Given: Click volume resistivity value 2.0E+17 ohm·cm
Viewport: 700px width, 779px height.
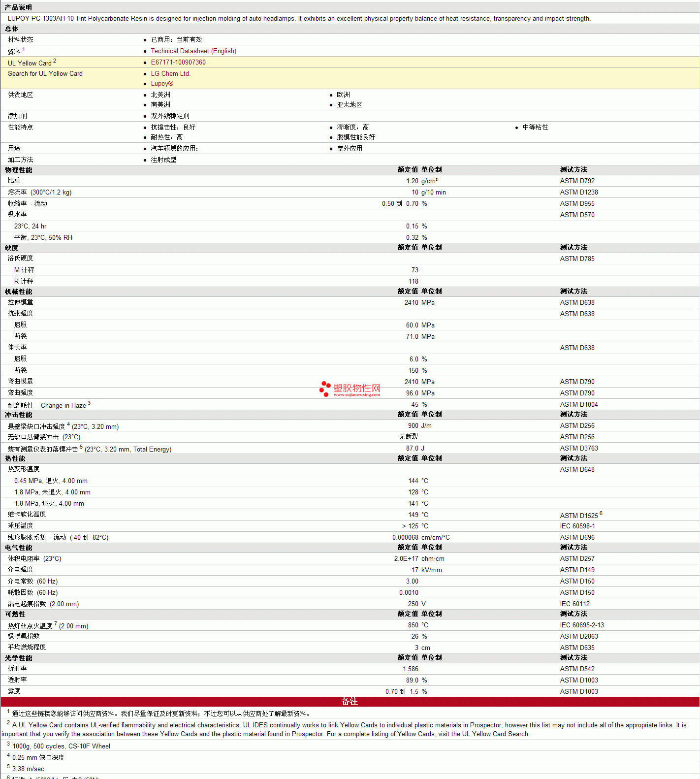Looking at the screenshot, I should point(419,558).
